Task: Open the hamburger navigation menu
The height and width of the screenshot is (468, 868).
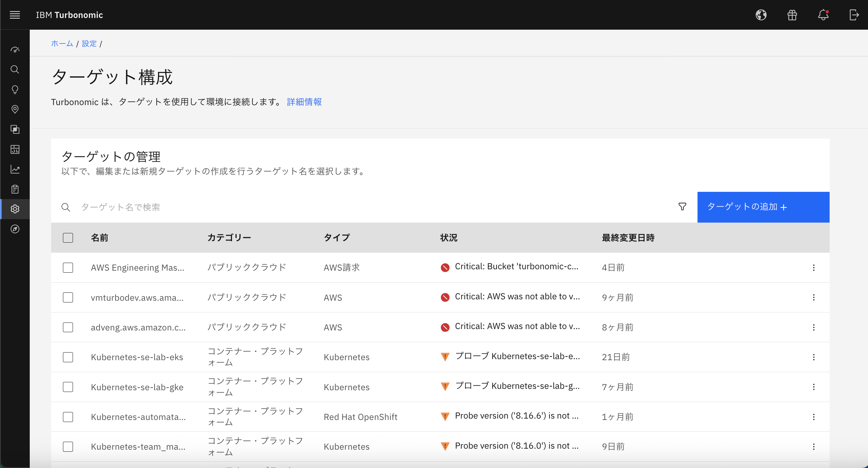Action: pos(15,15)
